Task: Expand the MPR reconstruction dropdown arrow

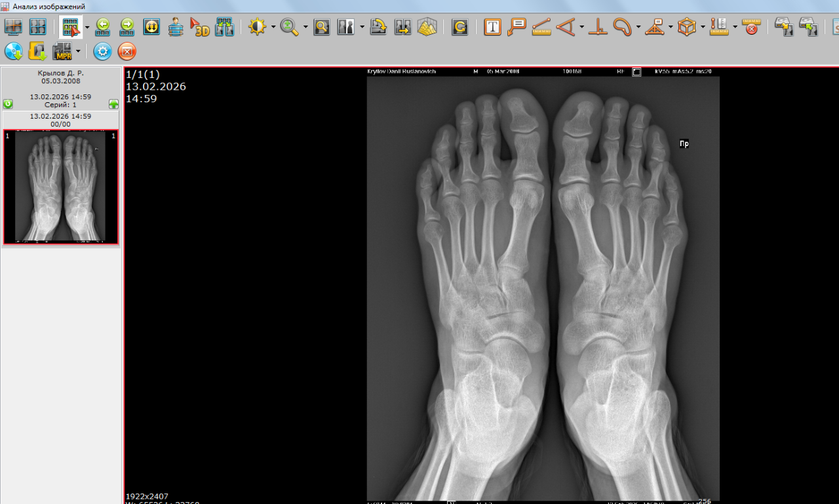Action: (78, 51)
